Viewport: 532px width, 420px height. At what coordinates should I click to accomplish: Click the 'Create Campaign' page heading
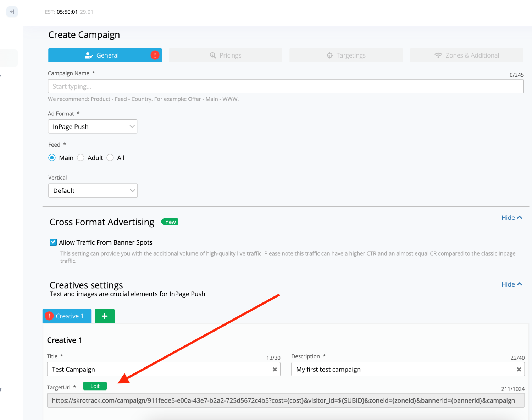pyautogui.click(x=84, y=35)
